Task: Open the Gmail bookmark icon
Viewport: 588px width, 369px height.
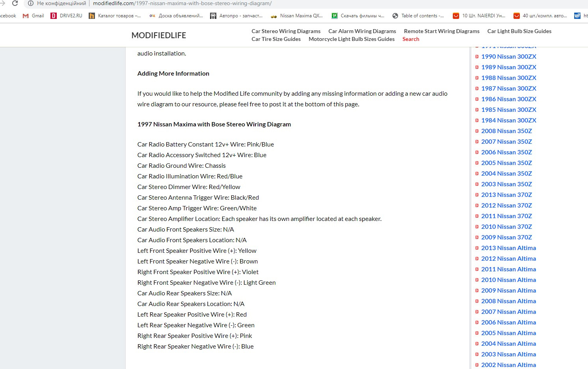Action: click(x=26, y=16)
